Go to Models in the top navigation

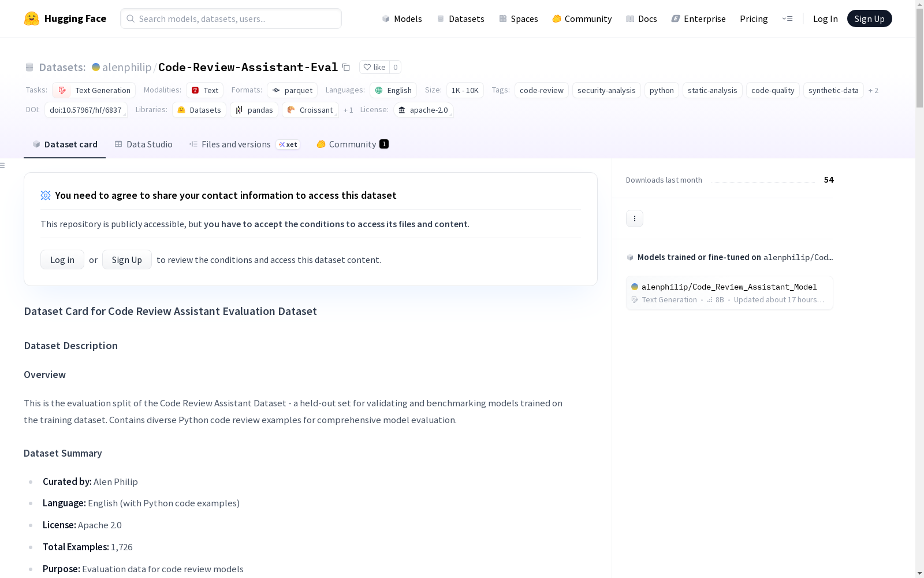(402, 18)
